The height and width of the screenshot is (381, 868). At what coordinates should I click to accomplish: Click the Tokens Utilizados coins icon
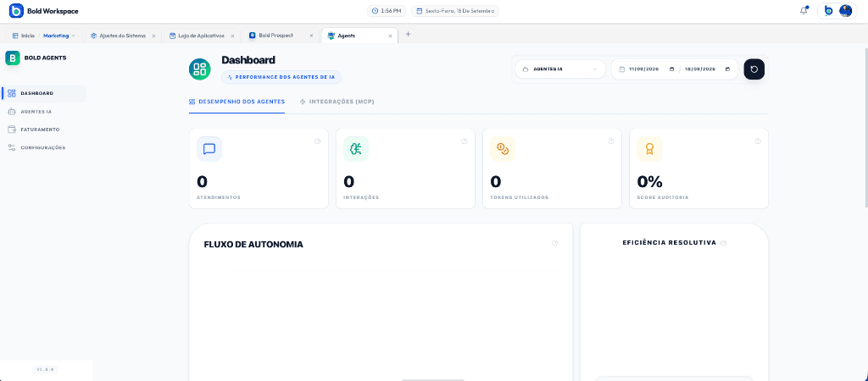click(x=503, y=149)
